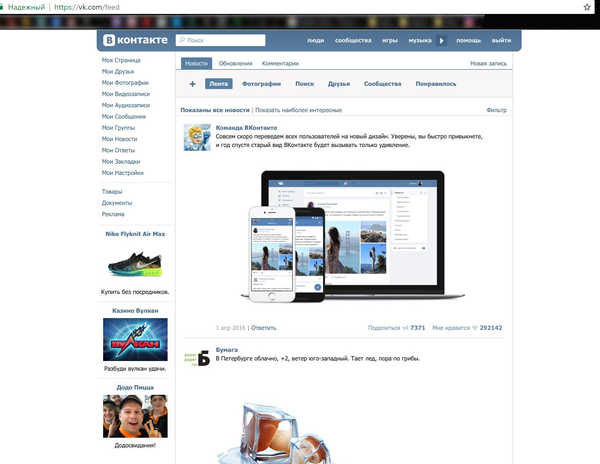Open Документы in sidebar
600x464 pixels.
pos(117,203)
